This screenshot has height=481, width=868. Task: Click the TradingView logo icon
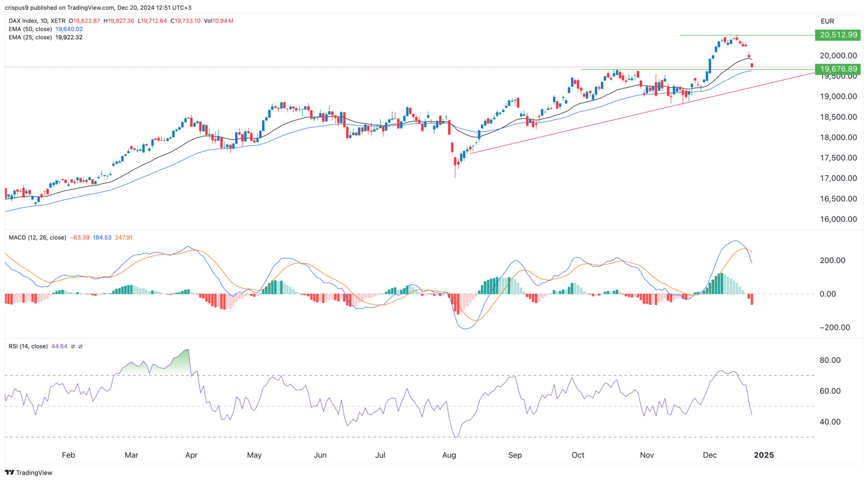click(9, 473)
